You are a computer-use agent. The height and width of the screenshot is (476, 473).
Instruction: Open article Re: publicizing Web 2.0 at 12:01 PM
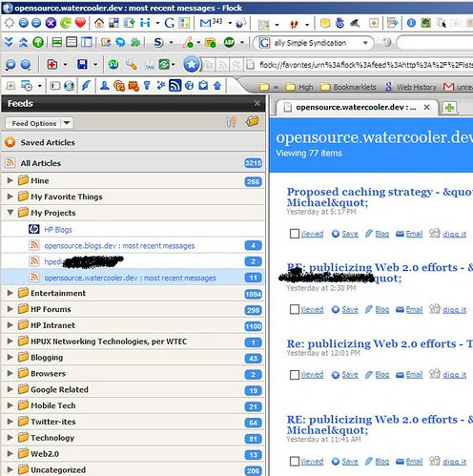(x=380, y=343)
